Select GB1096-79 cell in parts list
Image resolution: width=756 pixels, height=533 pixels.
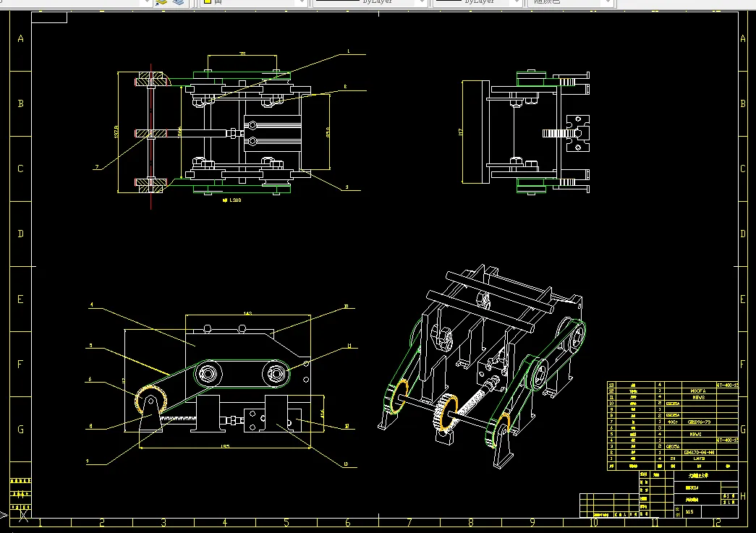(x=699, y=422)
